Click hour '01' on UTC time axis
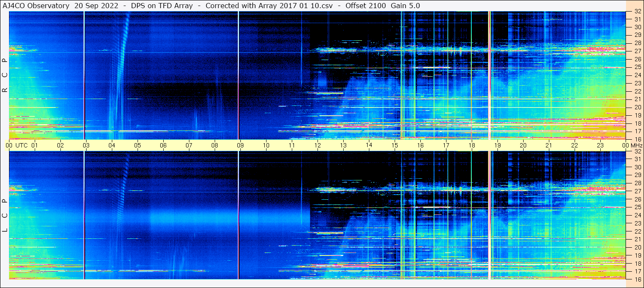Screen dimensions: 644x288 (x=35, y=145)
